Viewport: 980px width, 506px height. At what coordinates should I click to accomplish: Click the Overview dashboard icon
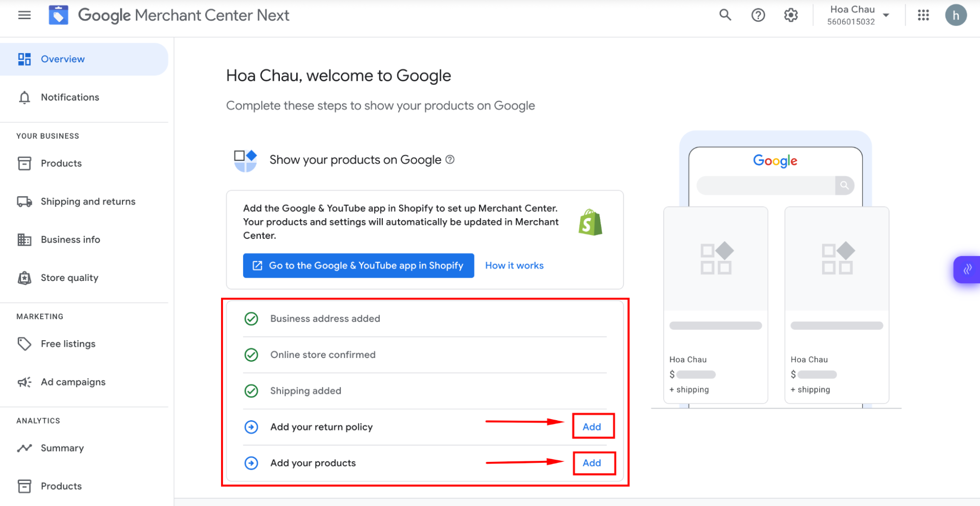point(24,59)
